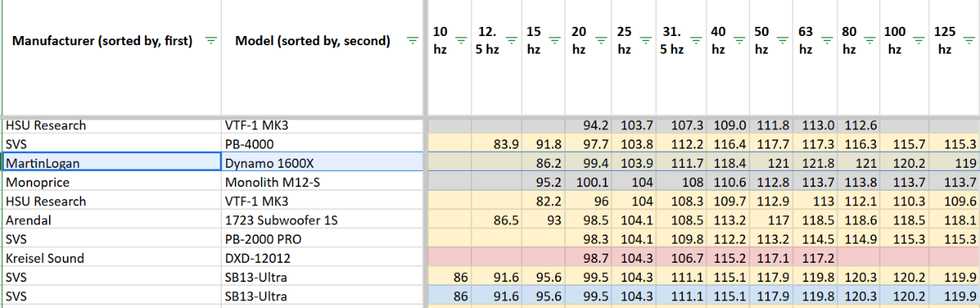Select Dynamo 1600X value 119 at 125 hz
Image resolution: width=980 pixels, height=308 pixels.
point(955,162)
